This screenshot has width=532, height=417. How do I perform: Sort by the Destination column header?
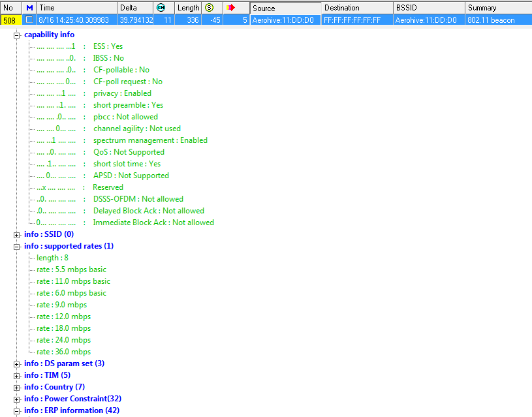(356, 8)
